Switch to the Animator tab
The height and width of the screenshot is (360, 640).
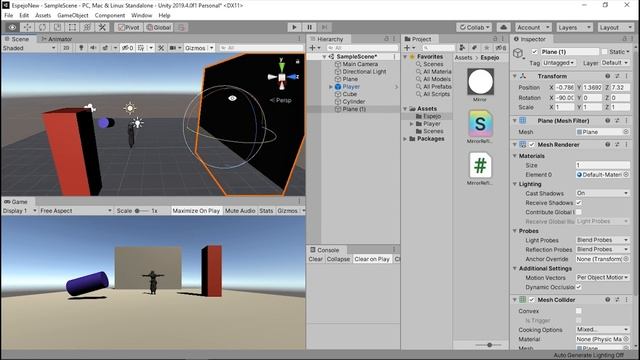(x=56, y=39)
